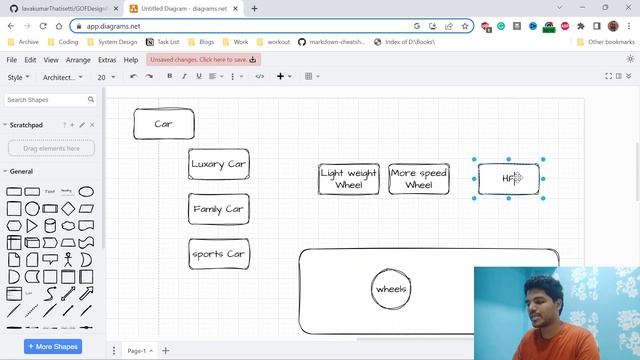Select the callout speech bubble shape
This screenshot has width=640, height=360.
tap(50, 260)
